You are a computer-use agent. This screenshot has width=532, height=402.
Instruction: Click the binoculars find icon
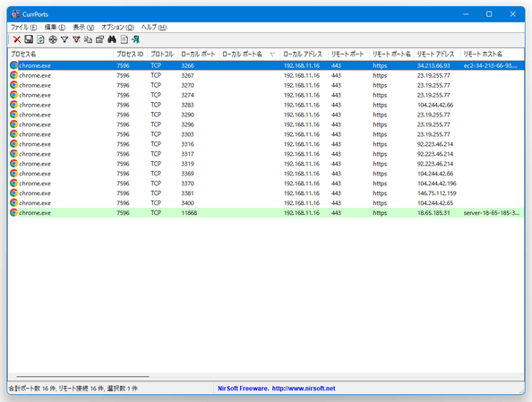click(x=112, y=39)
